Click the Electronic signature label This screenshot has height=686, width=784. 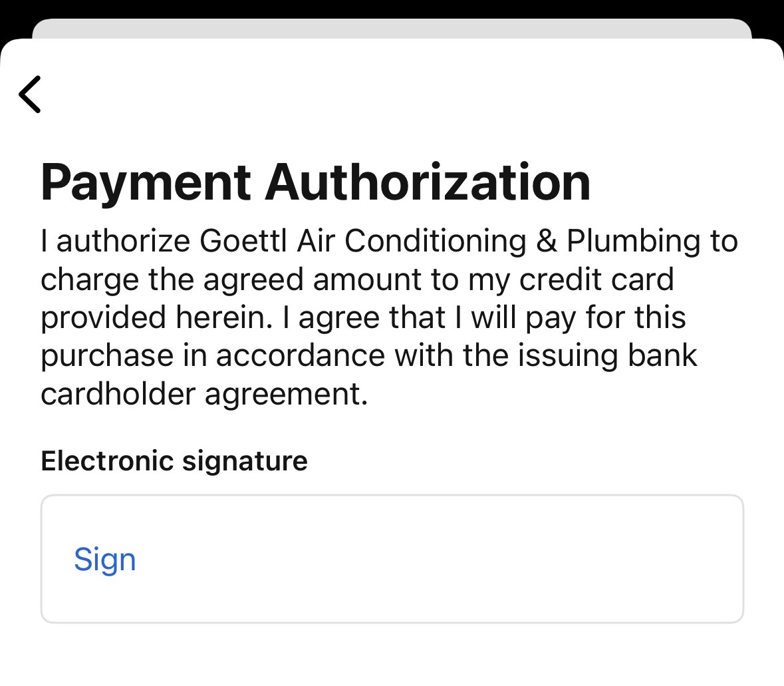pyautogui.click(x=174, y=460)
